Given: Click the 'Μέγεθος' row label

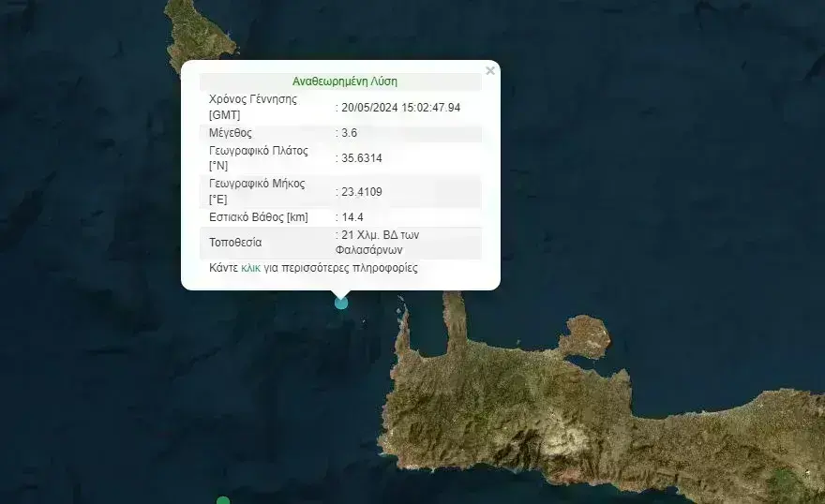Looking at the screenshot, I should [231, 133].
